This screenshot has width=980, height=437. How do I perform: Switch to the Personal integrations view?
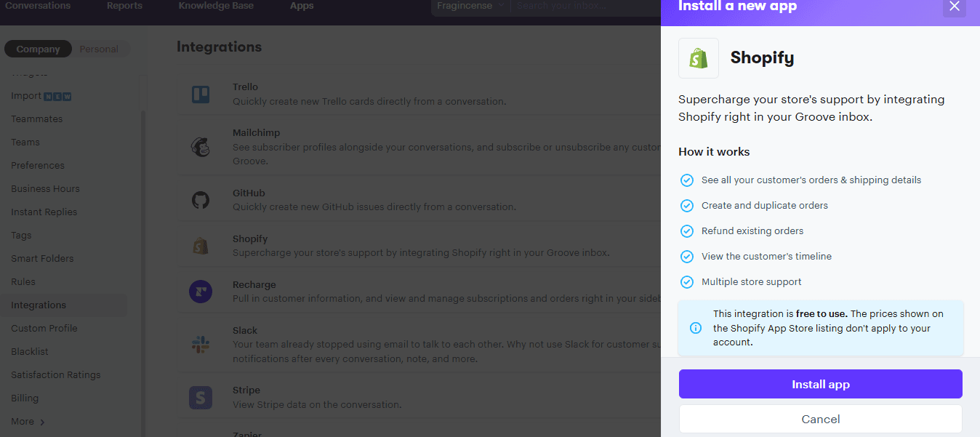(x=99, y=49)
